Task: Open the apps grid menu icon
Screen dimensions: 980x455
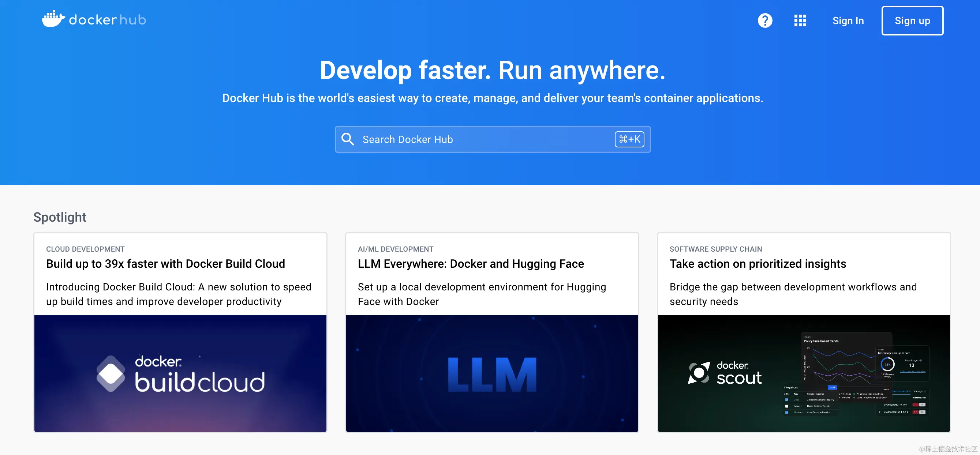Action: (800, 20)
